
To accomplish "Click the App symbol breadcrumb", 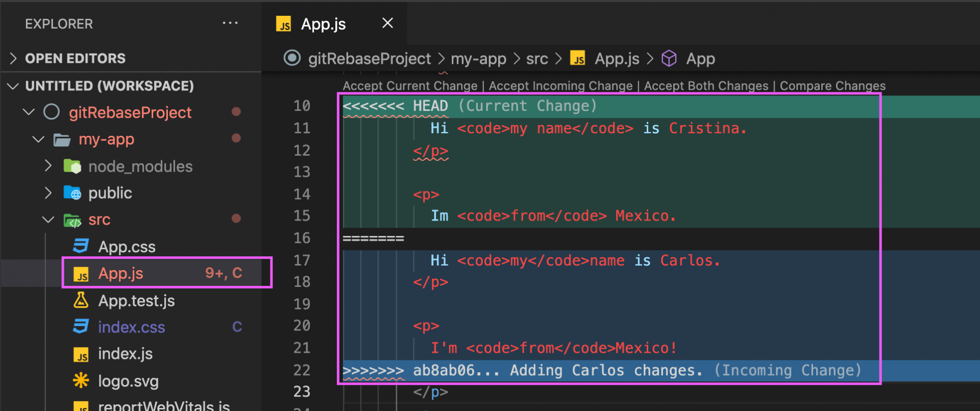I will point(700,59).
